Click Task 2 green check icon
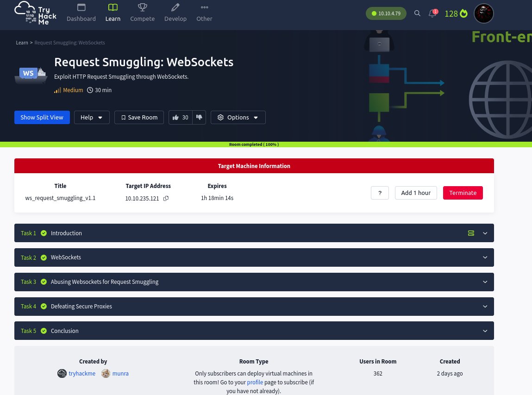This screenshot has height=395, width=532. (44, 257)
